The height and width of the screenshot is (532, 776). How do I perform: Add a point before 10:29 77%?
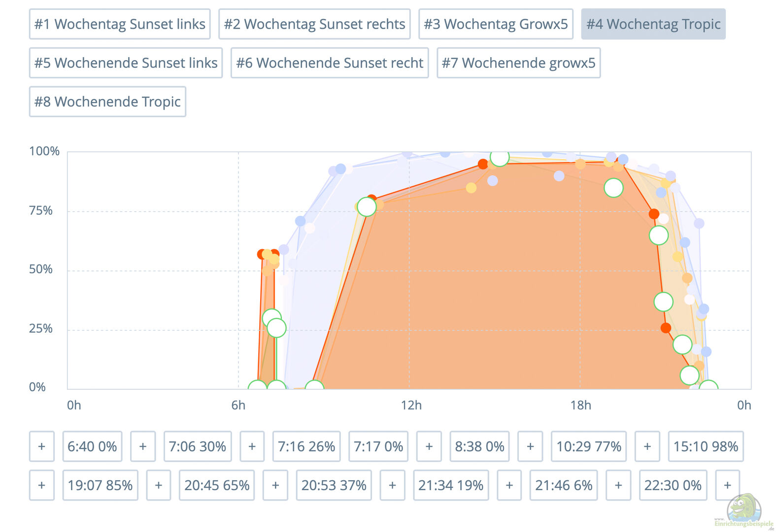tap(530, 446)
